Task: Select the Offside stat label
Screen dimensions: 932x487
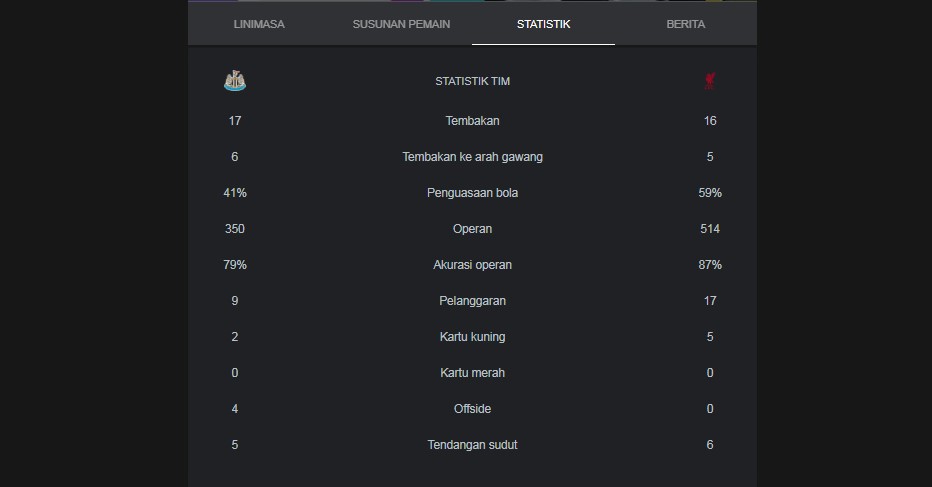Action: click(473, 409)
